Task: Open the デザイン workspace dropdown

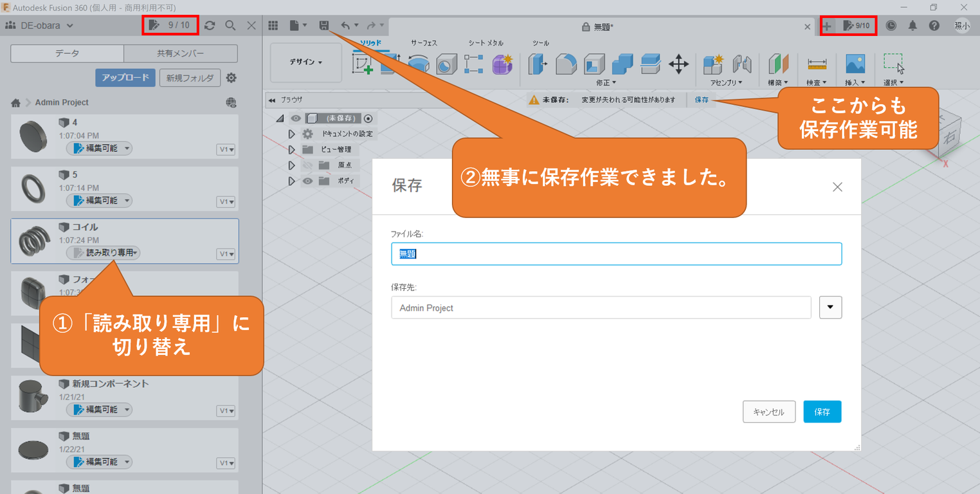Action: 305,62
